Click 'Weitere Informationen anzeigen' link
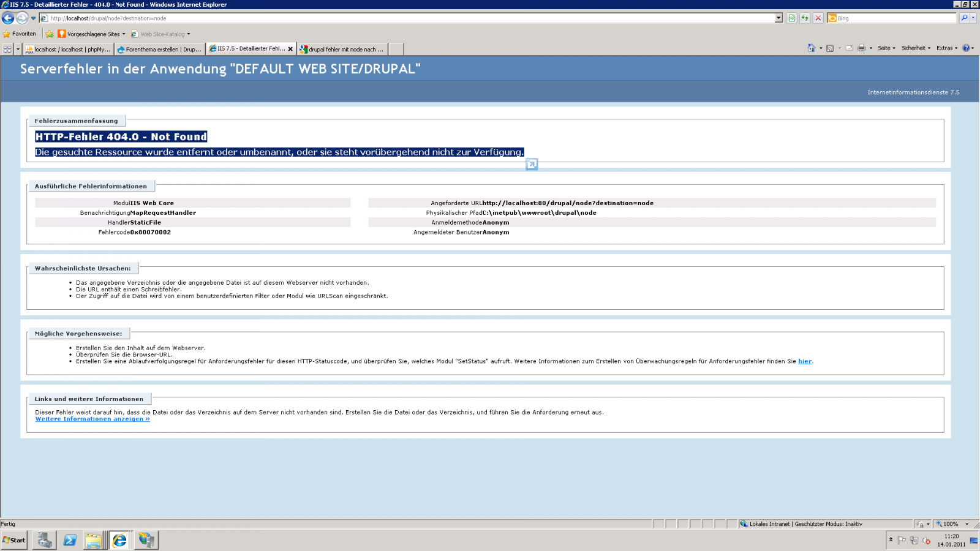 92,419
